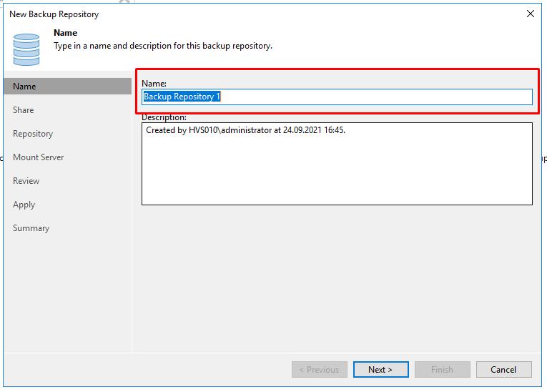547x392 pixels.
Task: Click the bold 'Name' header title
Action: point(65,33)
